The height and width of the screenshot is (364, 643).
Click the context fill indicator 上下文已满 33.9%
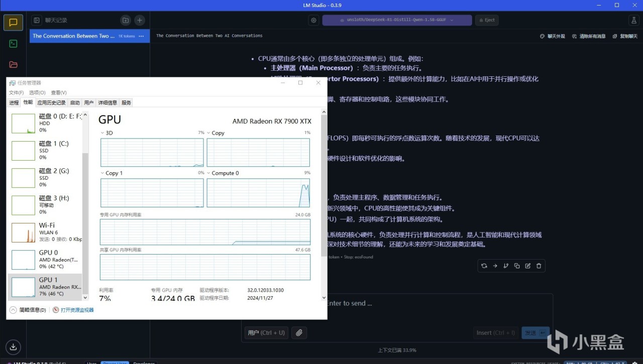click(397, 350)
